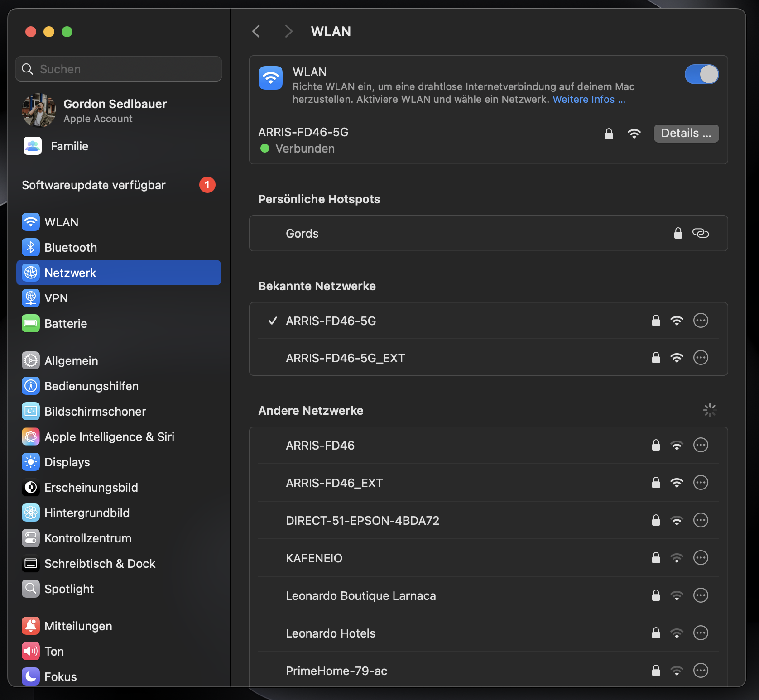Toggle the WLAN switch off
Viewport: 759px width, 700px height.
pyautogui.click(x=701, y=74)
